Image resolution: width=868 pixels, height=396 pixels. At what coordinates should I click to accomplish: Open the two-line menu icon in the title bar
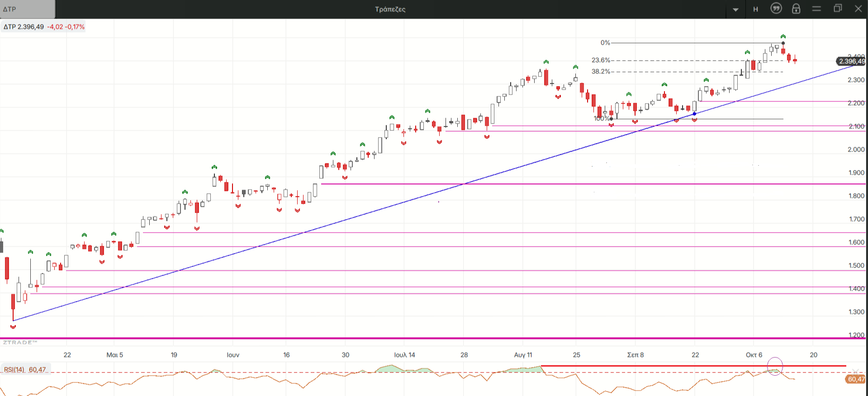pos(816,9)
